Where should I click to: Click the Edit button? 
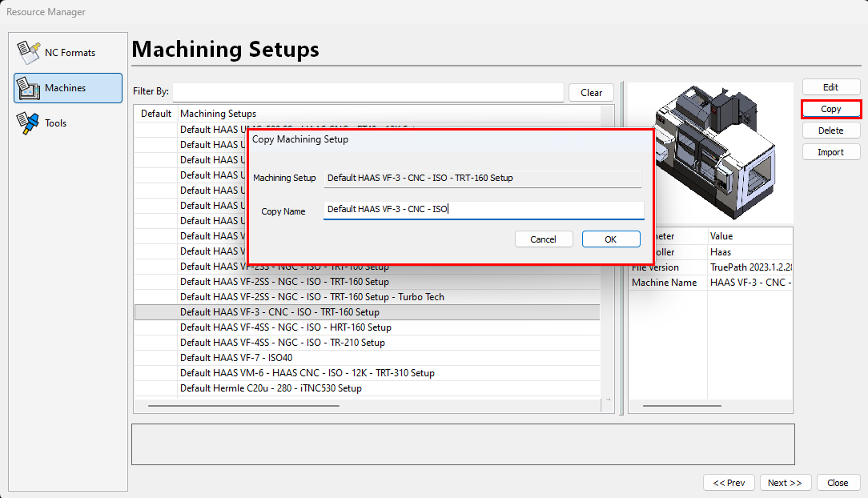coord(831,87)
